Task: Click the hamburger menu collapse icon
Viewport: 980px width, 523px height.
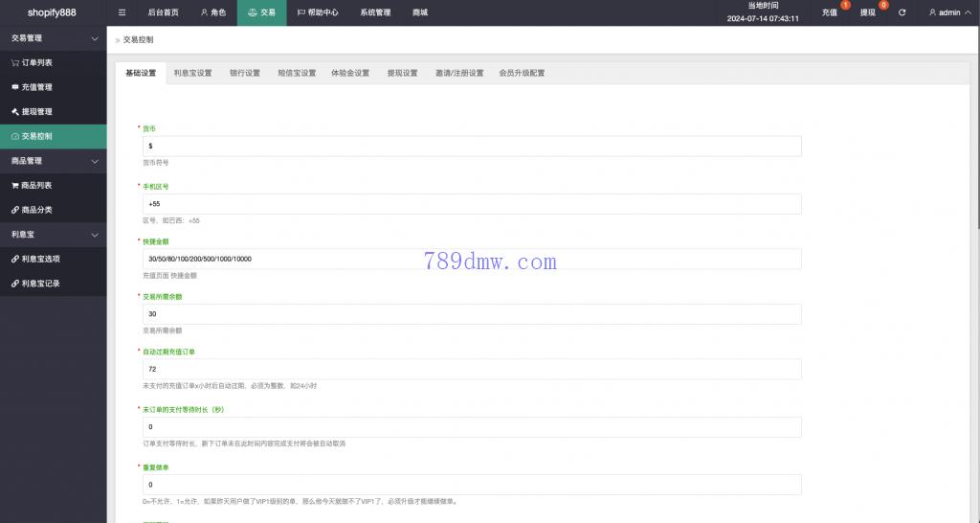Action: (122, 12)
